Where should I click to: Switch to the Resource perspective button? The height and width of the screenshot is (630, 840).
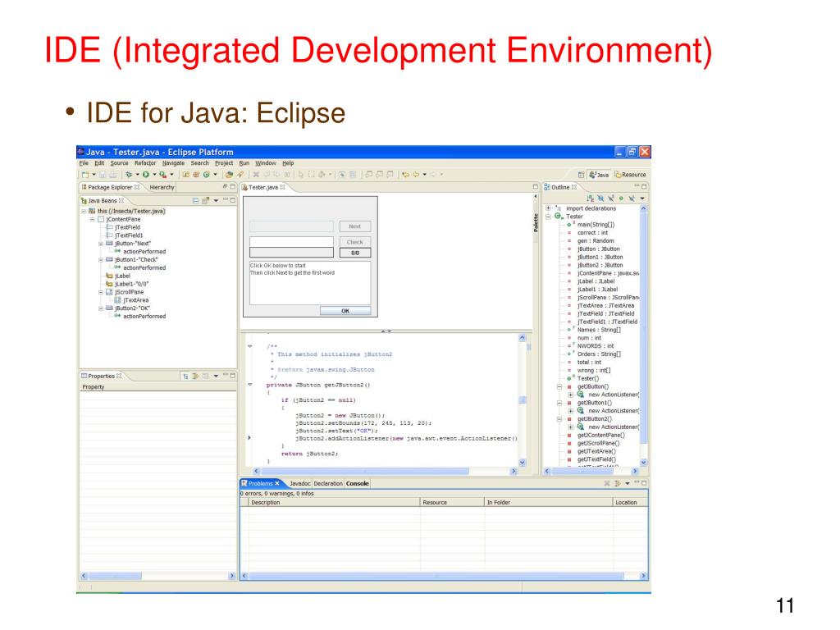click(631, 175)
